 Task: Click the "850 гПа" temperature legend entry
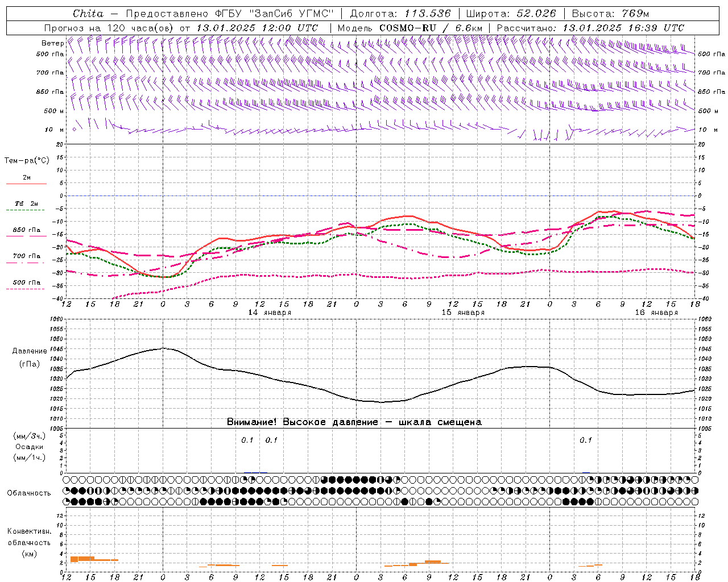point(27,230)
